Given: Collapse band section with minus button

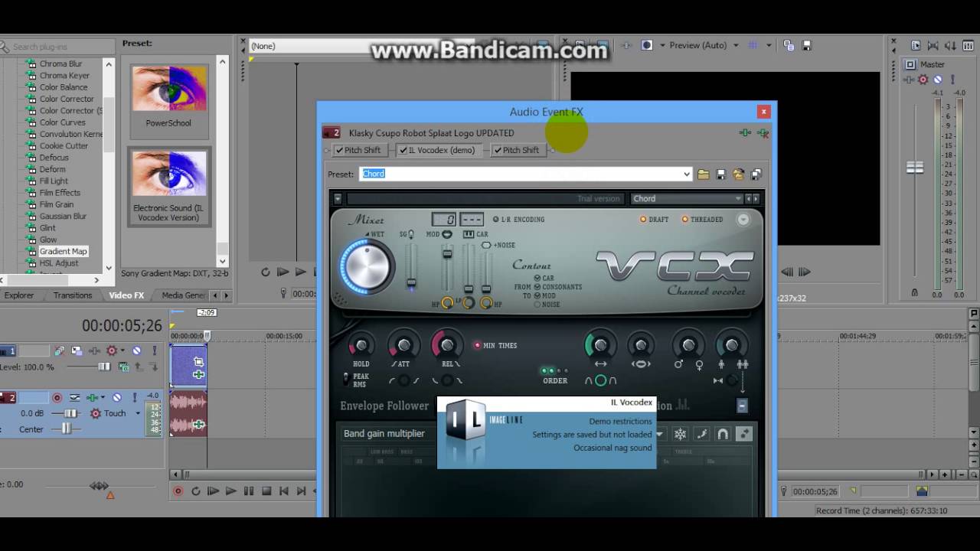Looking at the screenshot, I should [x=742, y=406].
